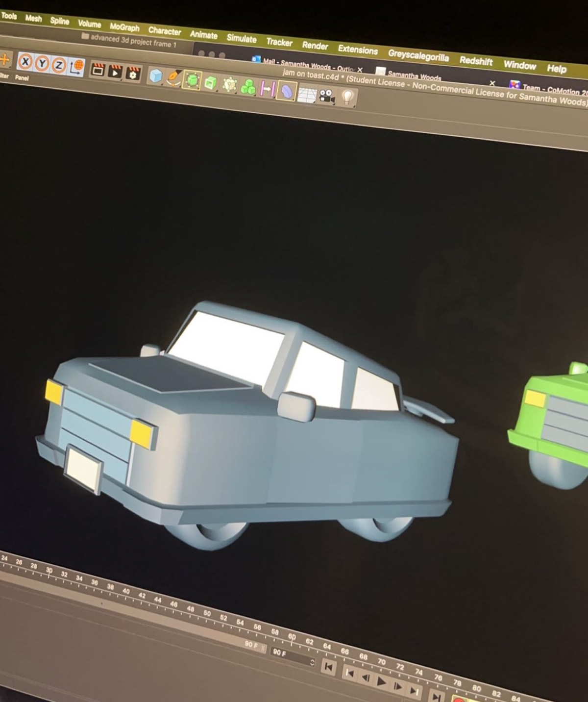Go to previous keyframe button
Viewport: 588px width, 702px height.
pyautogui.click(x=349, y=672)
